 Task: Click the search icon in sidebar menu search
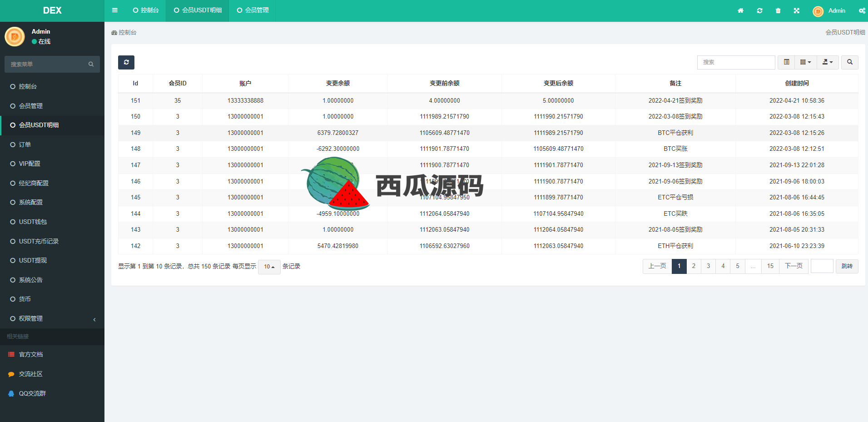91,64
